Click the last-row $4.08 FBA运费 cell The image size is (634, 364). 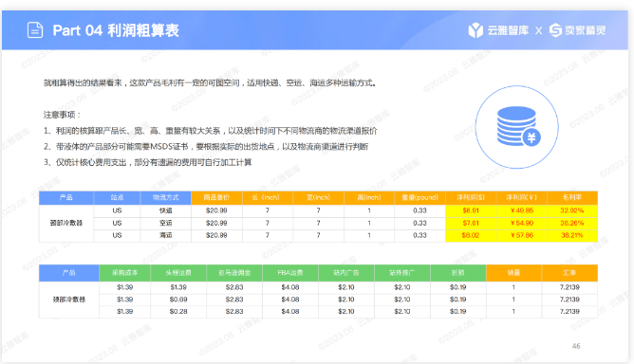(x=289, y=312)
